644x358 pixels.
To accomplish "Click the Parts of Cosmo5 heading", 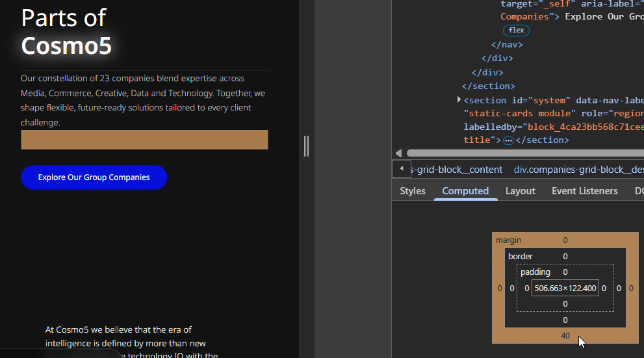I will [66, 32].
